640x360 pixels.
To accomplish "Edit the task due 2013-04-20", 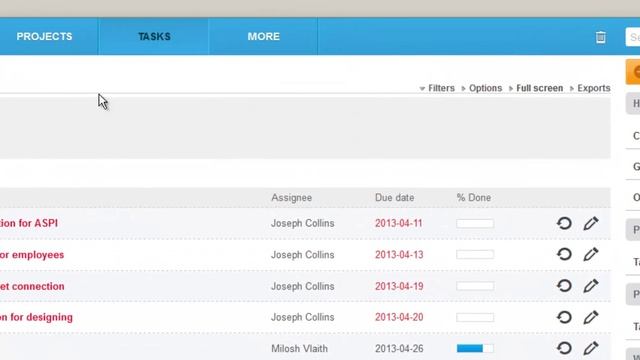I will pyautogui.click(x=591, y=317).
